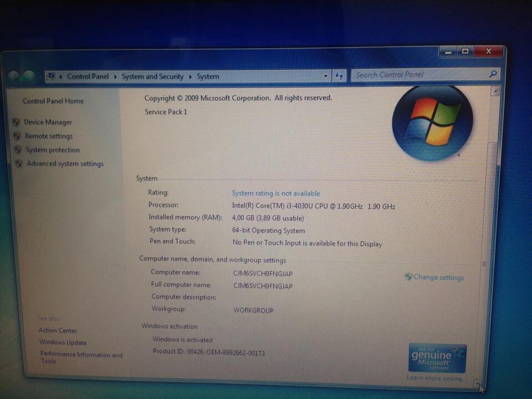Open Device Manager link
The width and height of the screenshot is (532, 399).
coord(48,122)
